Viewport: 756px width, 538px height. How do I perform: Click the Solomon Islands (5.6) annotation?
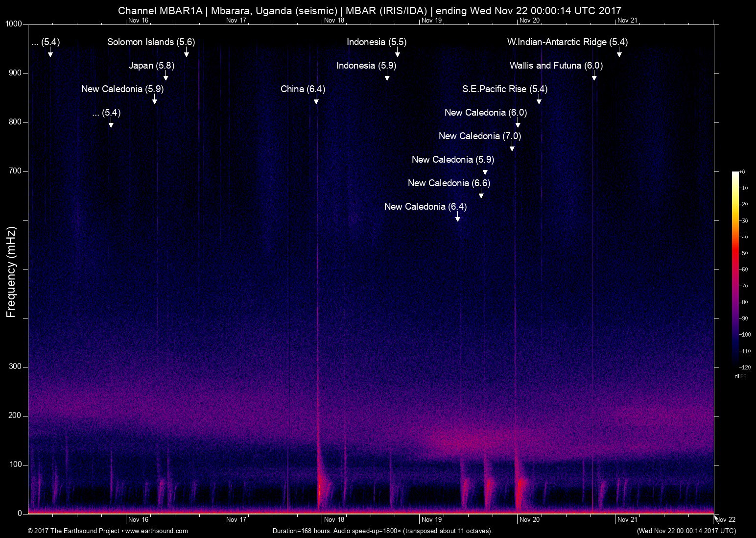(x=151, y=42)
